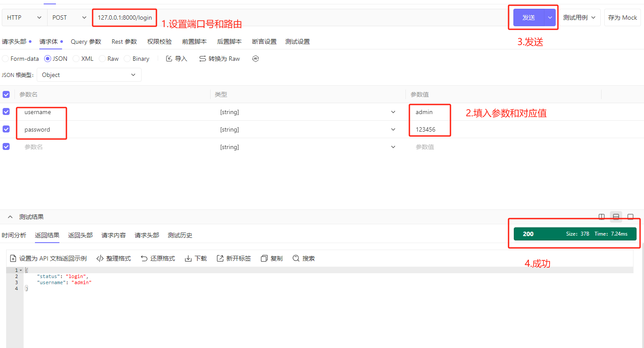The width and height of the screenshot is (644, 348).
Task: Open the AI assistant icon
Action: click(255, 58)
